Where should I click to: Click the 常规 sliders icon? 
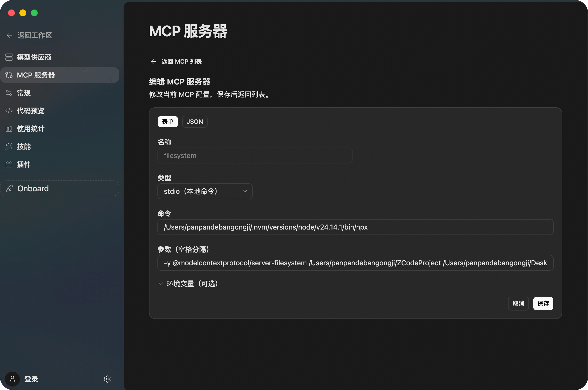tap(9, 93)
